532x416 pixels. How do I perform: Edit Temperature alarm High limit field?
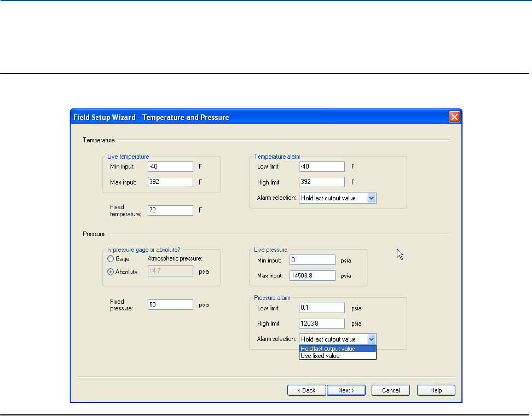[322, 182]
